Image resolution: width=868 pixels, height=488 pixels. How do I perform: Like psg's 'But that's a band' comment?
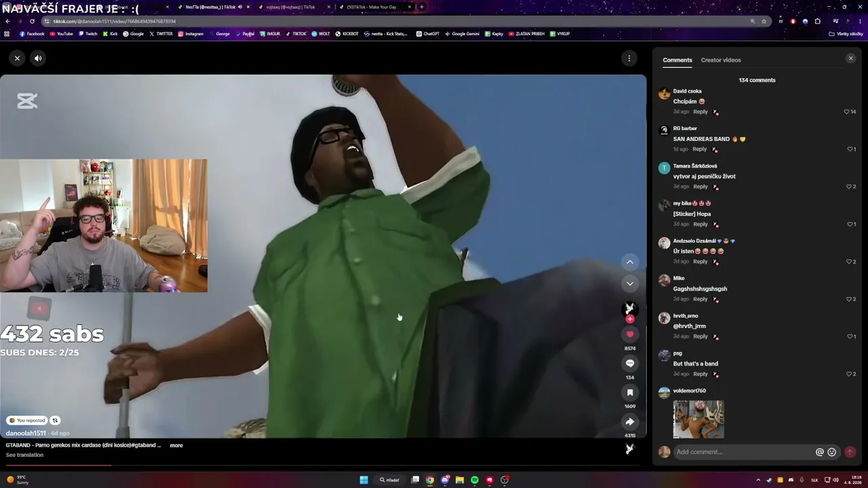point(848,374)
